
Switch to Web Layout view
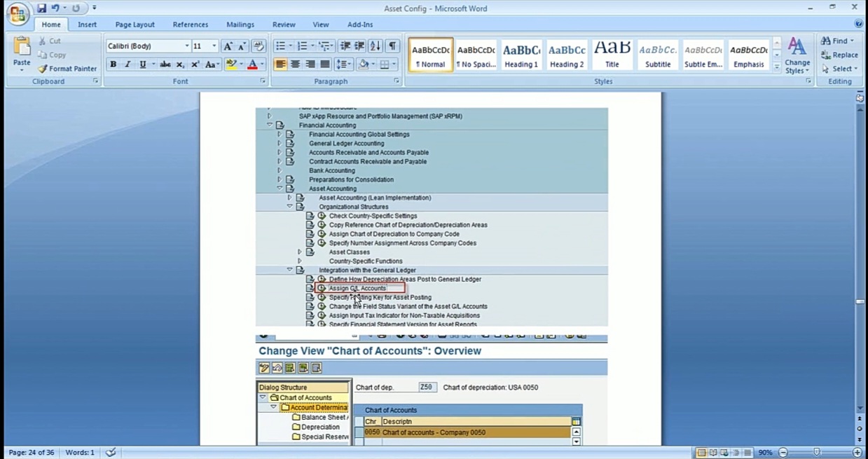click(725, 453)
